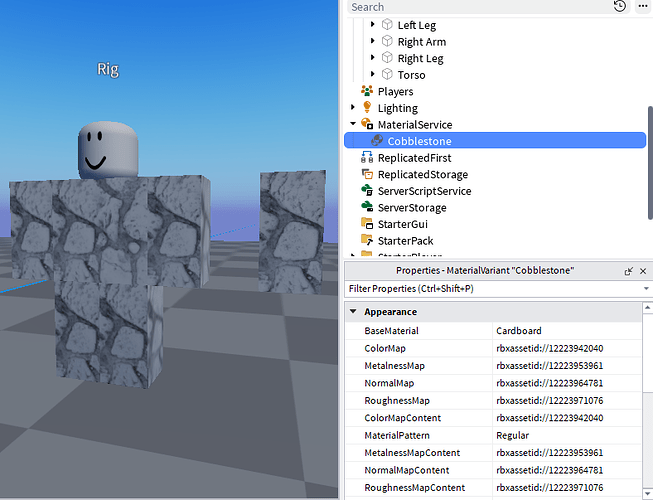Open the Filter Properties dropdown arrow

[x=646, y=289]
